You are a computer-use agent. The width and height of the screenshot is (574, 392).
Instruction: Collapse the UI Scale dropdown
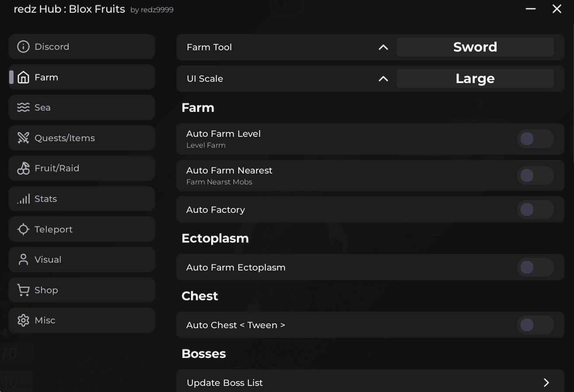(383, 79)
